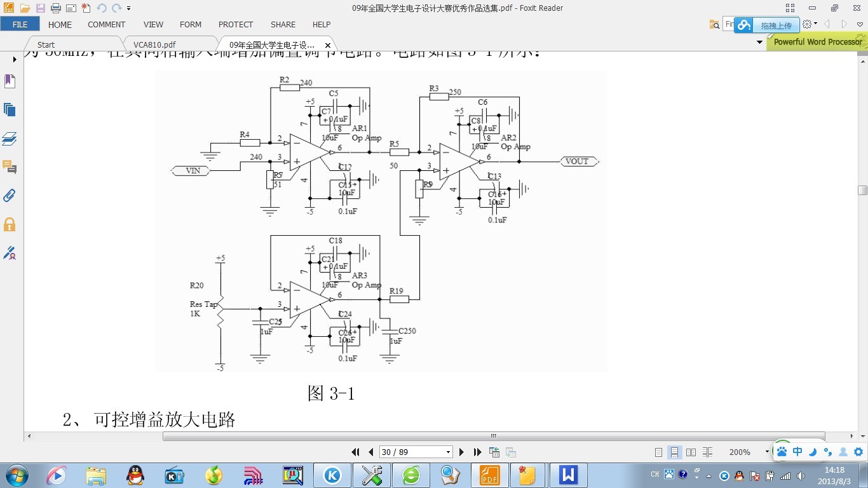The image size is (868, 488).
Task: Open the search settings gear dropdown
Action: point(810,24)
